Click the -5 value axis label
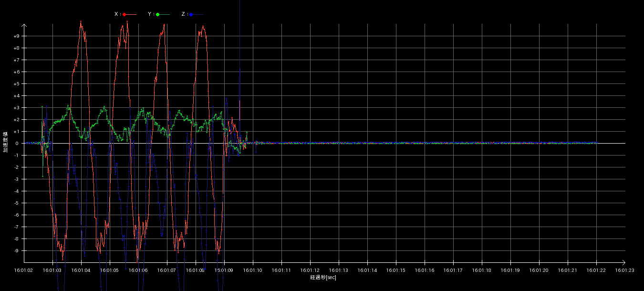 16,203
